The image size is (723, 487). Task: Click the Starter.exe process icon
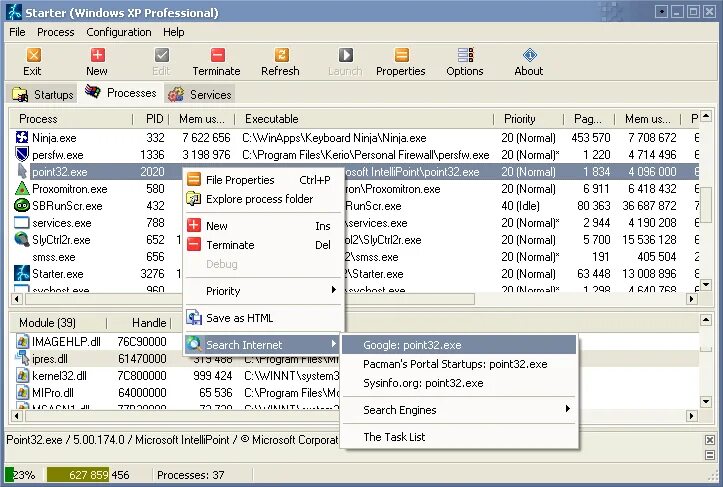[x=22, y=273]
